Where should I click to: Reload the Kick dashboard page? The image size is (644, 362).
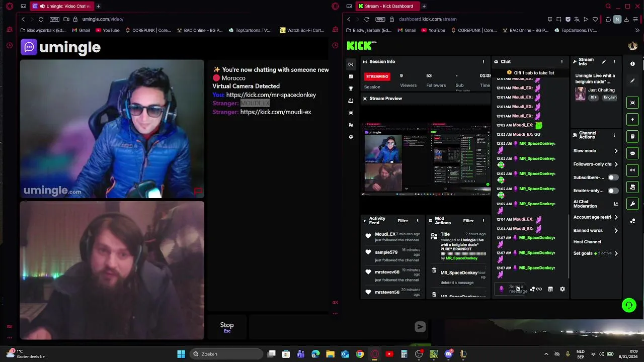coord(367,19)
